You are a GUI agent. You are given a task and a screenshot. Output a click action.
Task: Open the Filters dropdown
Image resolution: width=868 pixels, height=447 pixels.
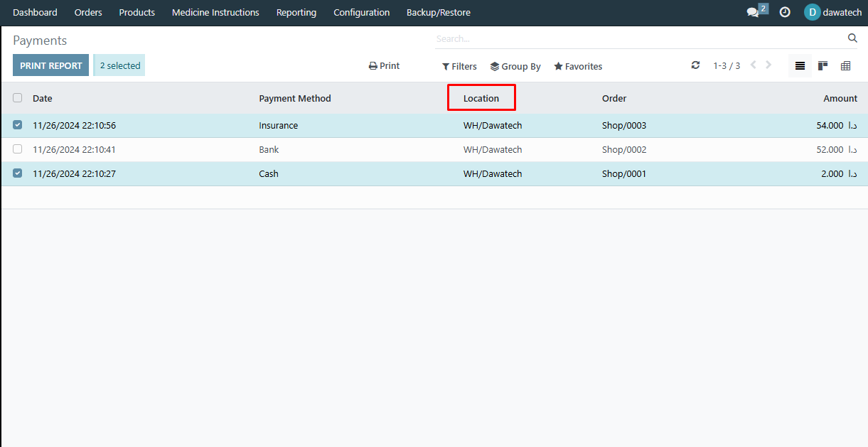pyautogui.click(x=459, y=66)
